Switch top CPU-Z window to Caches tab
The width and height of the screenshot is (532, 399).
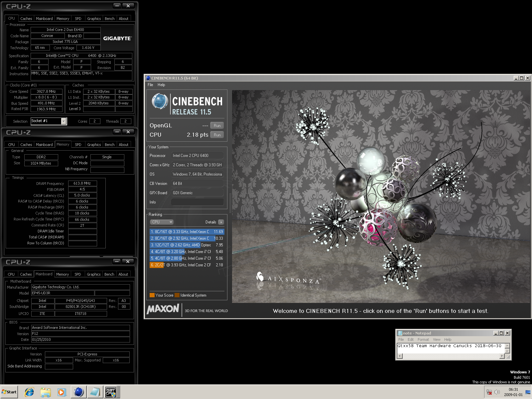pos(26,19)
